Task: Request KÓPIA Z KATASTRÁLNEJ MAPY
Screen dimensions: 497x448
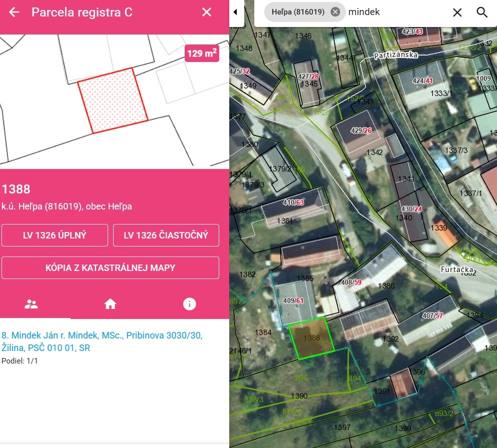Action: 110,267
